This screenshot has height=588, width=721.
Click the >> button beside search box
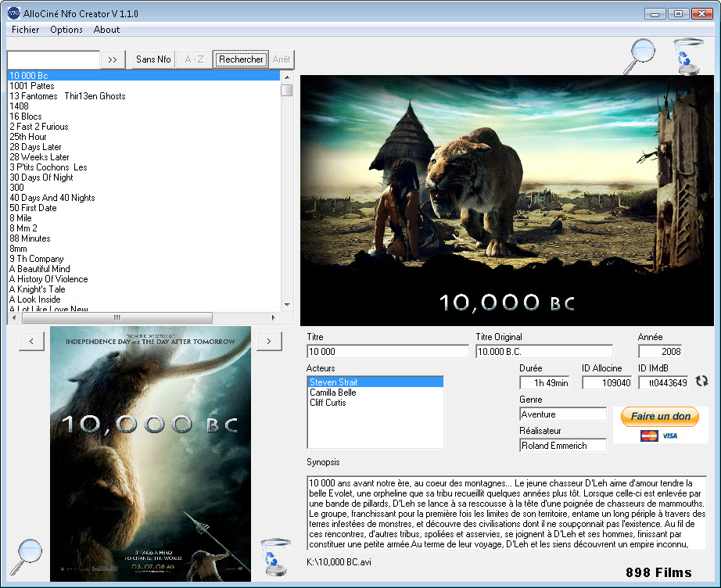click(113, 59)
